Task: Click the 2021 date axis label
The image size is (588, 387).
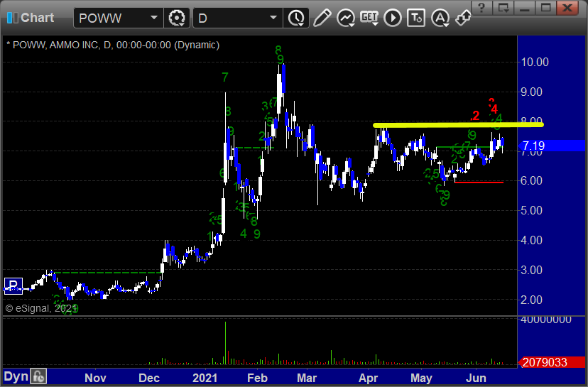Action: pos(205,378)
